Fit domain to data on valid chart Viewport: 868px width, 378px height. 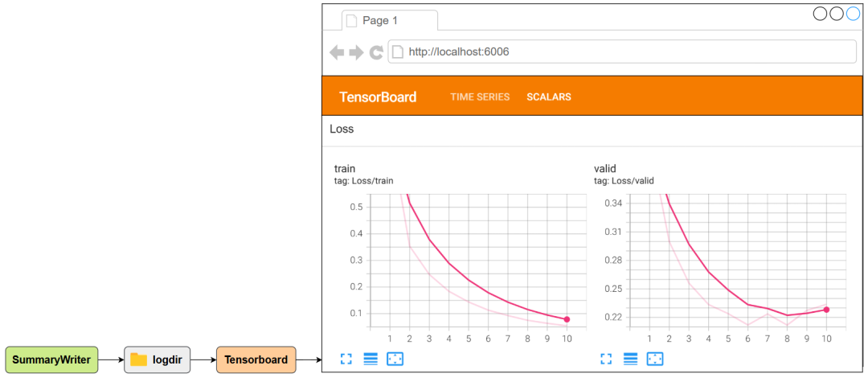pyautogui.click(x=655, y=360)
